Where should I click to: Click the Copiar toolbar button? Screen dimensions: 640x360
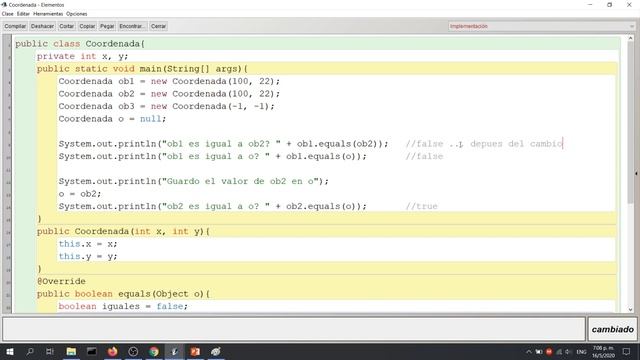click(87, 26)
